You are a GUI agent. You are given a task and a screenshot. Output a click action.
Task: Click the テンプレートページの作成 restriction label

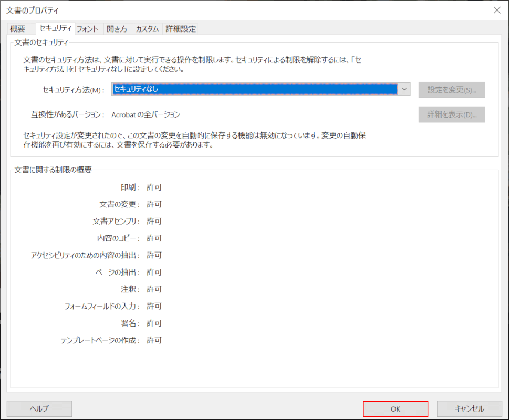coord(100,340)
